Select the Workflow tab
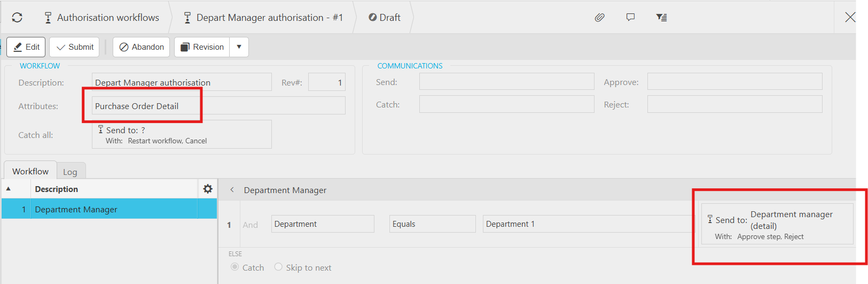Screen dimensions: 868x284 coord(30,171)
